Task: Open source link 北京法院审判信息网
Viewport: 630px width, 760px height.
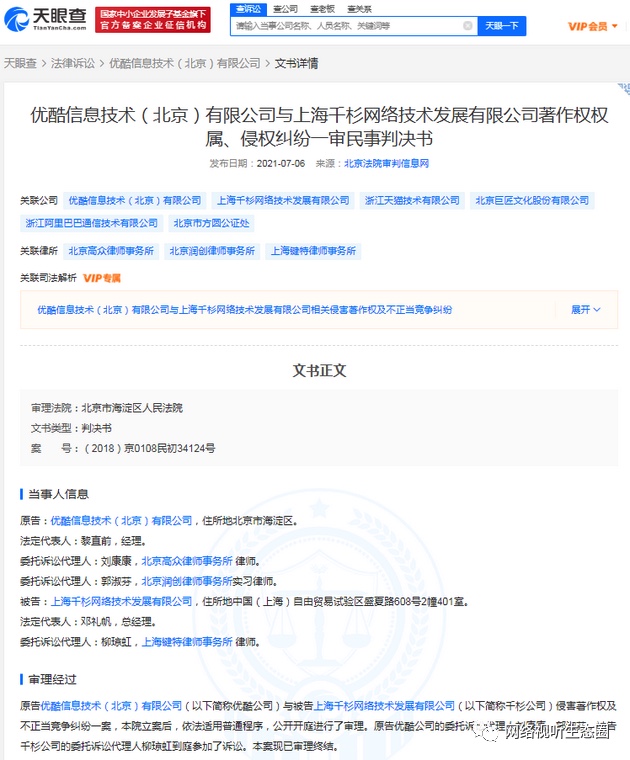Action: coord(386,163)
